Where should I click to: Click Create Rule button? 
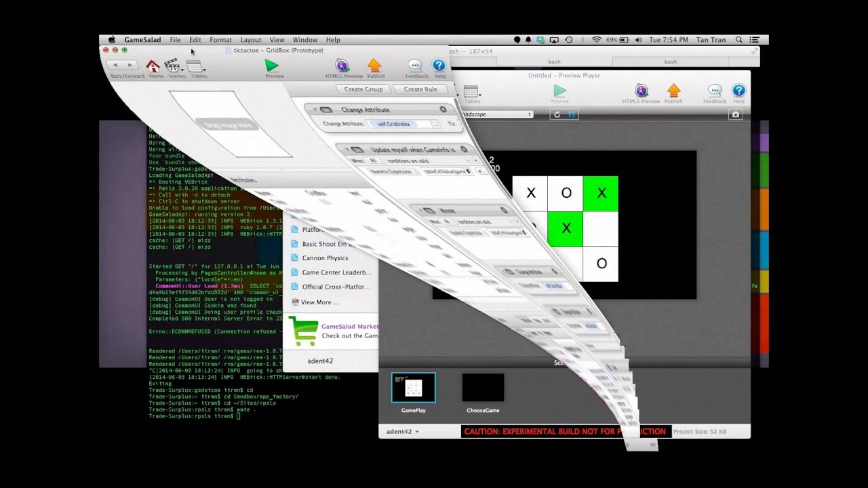(x=420, y=89)
